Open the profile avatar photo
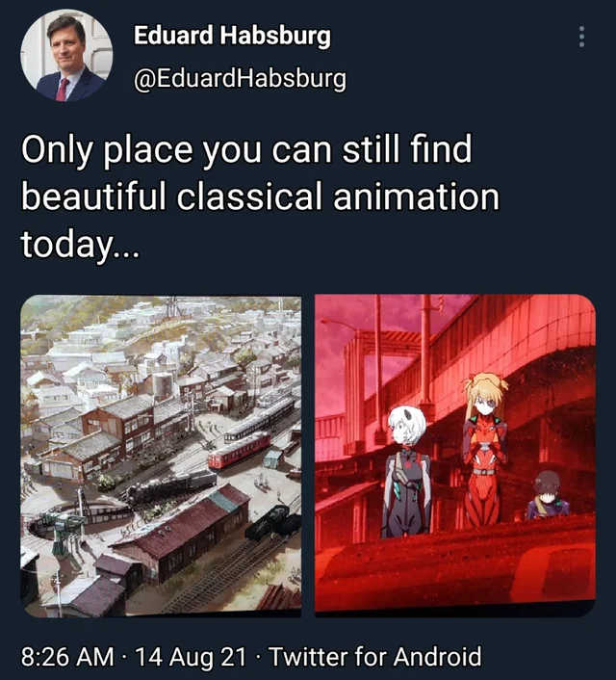The height and width of the screenshot is (680, 616). 66,56
